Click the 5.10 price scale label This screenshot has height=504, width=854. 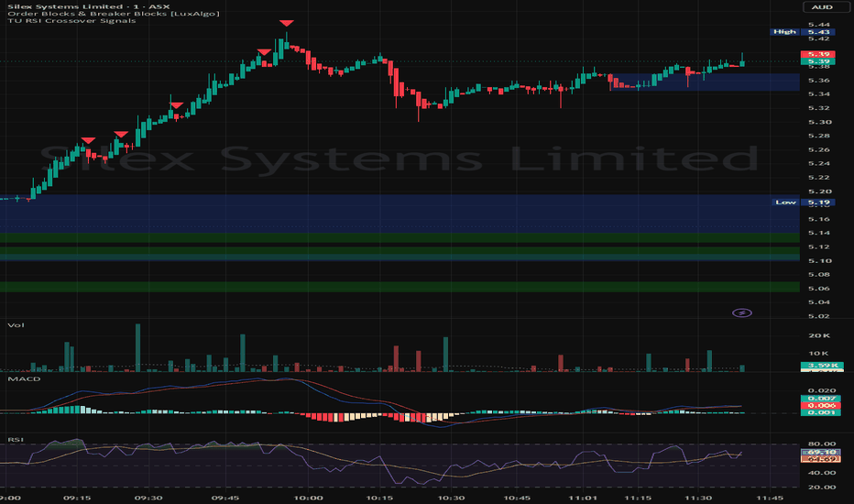coord(819,261)
